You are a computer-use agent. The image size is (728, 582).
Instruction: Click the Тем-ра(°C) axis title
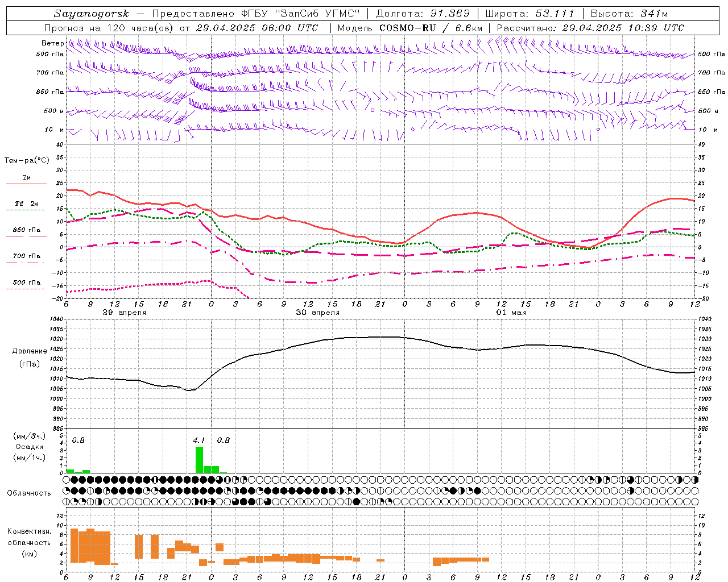pos(27,160)
